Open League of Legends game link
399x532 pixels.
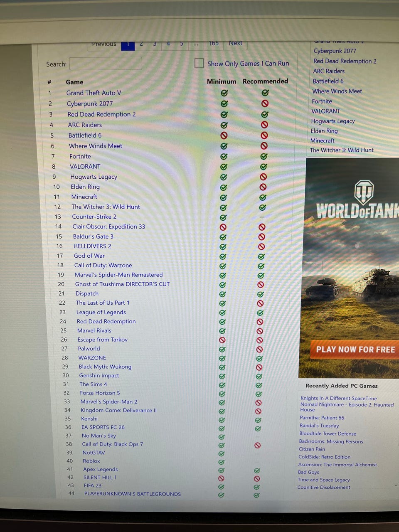[x=101, y=312]
